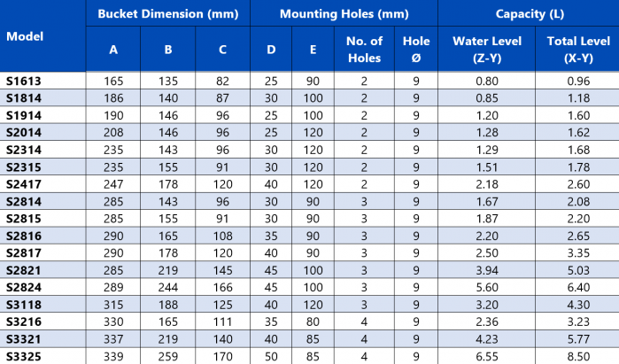Select the Capacity (L) header cell

tap(530, 14)
